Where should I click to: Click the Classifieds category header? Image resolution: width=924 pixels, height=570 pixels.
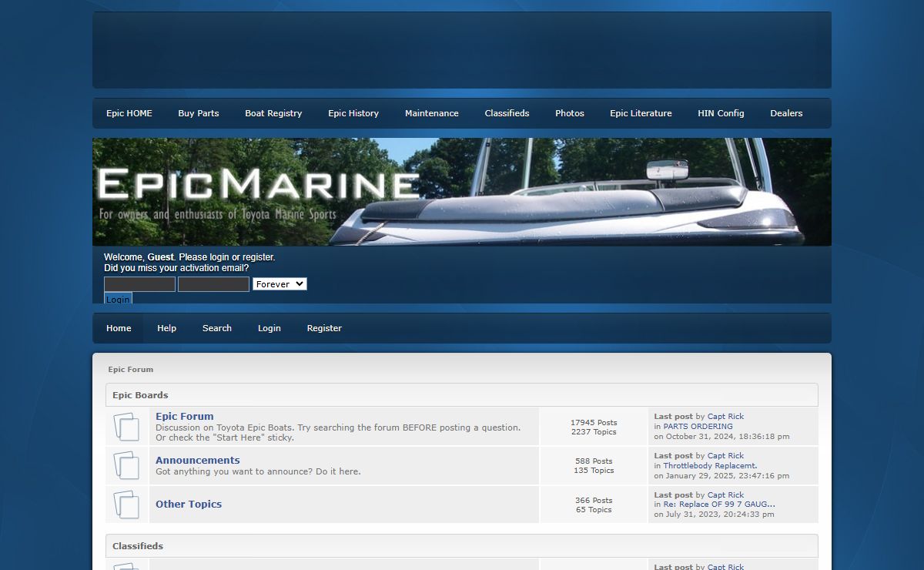coord(462,546)
